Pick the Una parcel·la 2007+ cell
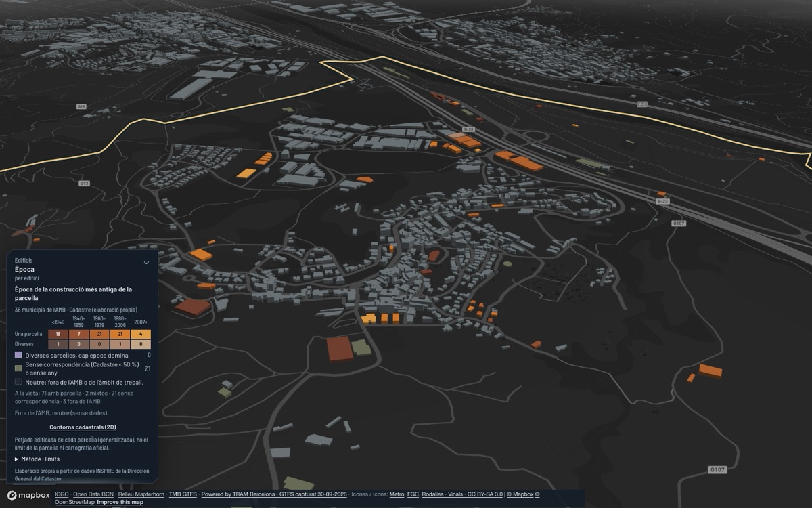The image size is (812, 508). [x=141, y=334]
